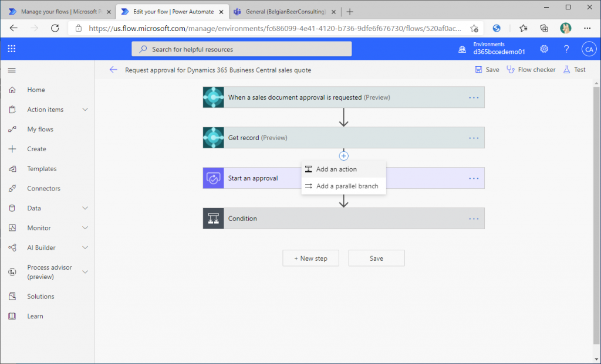Expand the Data menu chevron
Screen dimensions: 601x364
pyautogui.click(x=85, y=208)
